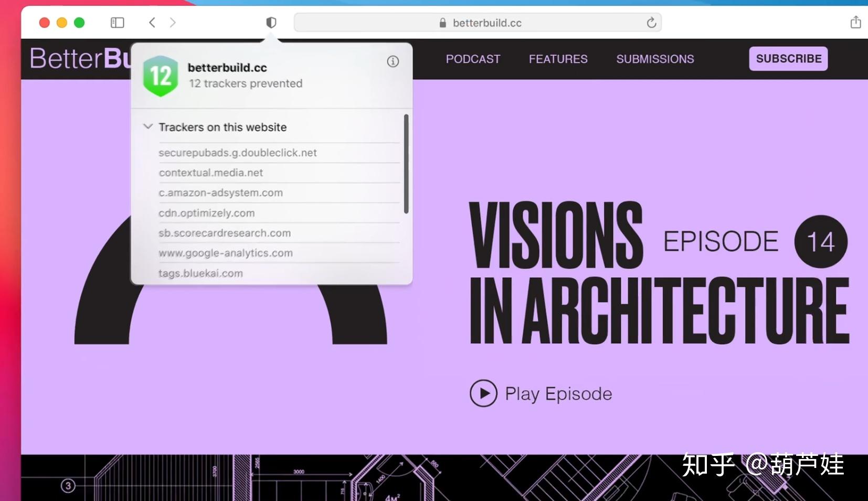Reload the page with refresh icon

tap(651, 23)
